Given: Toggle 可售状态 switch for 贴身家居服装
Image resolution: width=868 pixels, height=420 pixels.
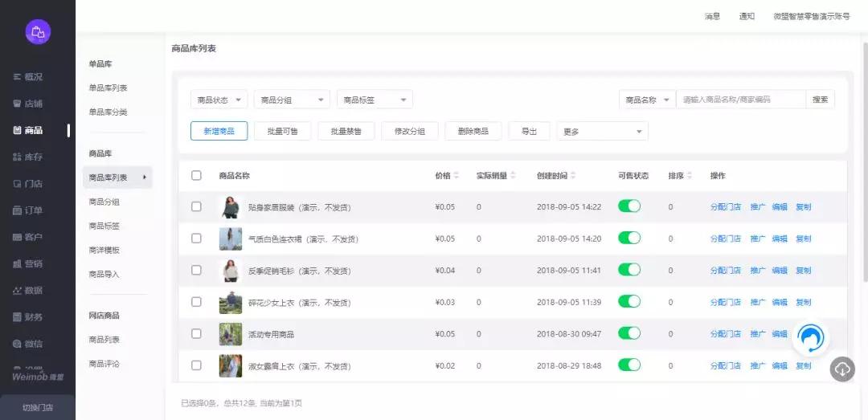Looking at the screenshot, I should pos(629,206).
